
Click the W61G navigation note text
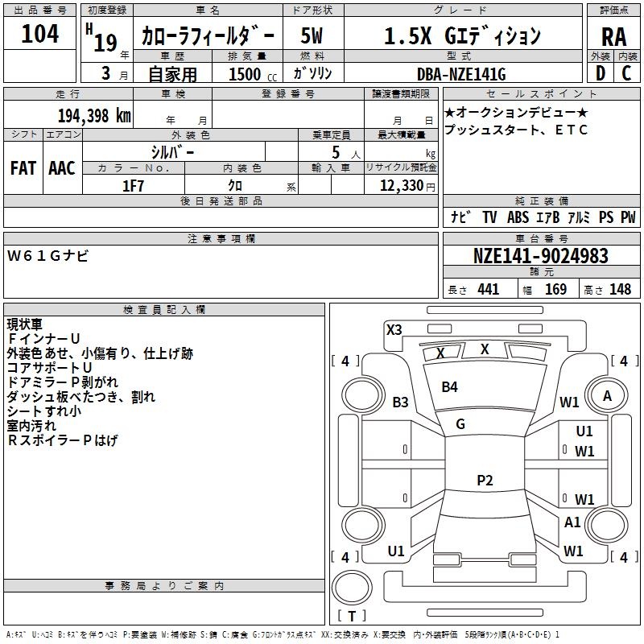pyautogui.click(x=47, y=256)
